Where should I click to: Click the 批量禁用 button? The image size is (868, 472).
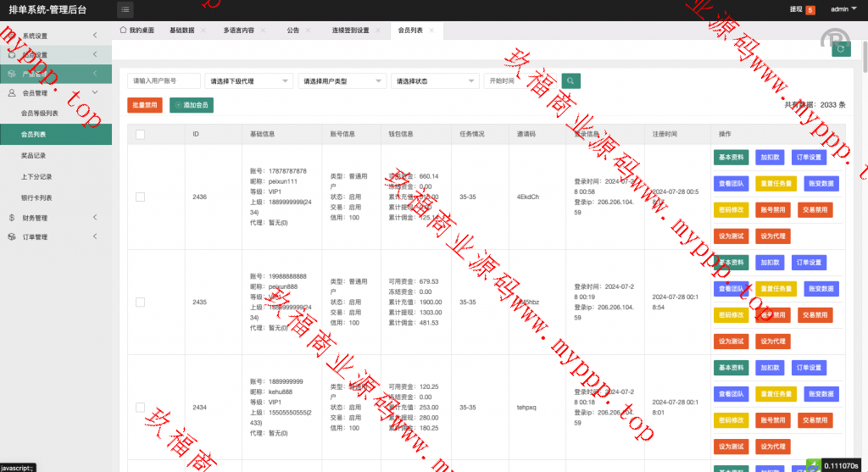pos(144,105)
